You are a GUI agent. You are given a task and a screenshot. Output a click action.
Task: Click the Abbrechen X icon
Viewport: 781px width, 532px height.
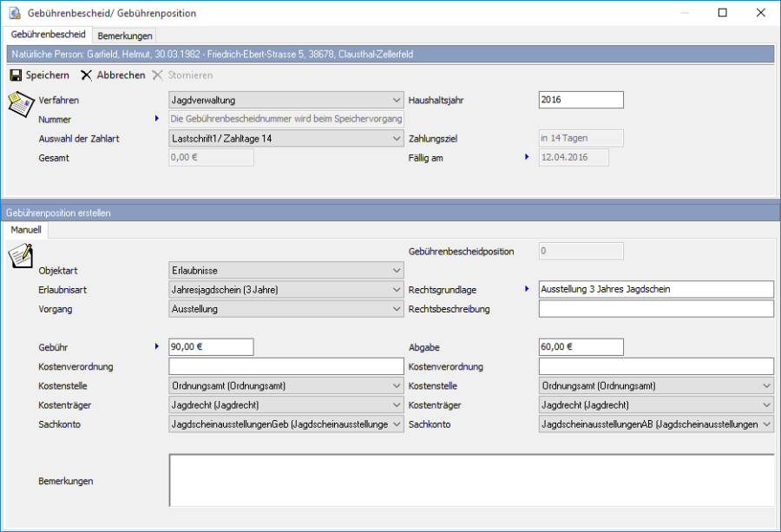click(x=87, y=76)
